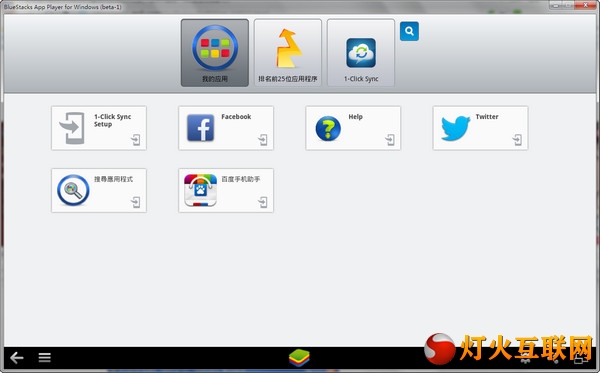Launch the Facebook app icon

[x=201, y=128]
